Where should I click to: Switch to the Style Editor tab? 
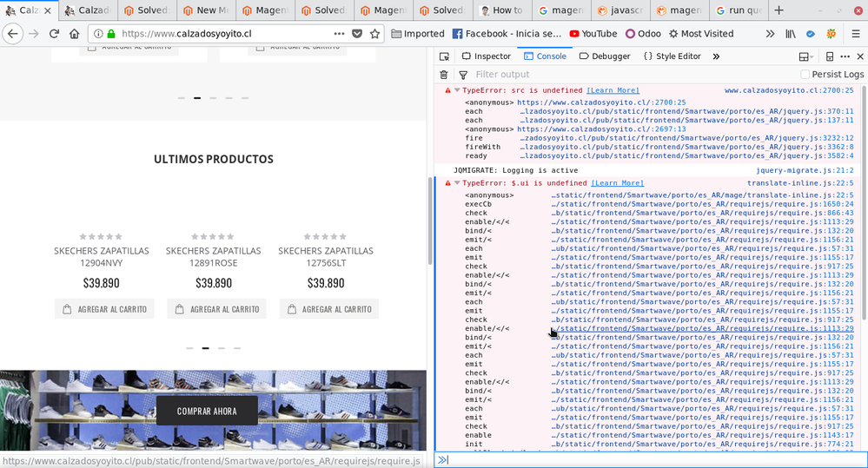pos(672,56)
